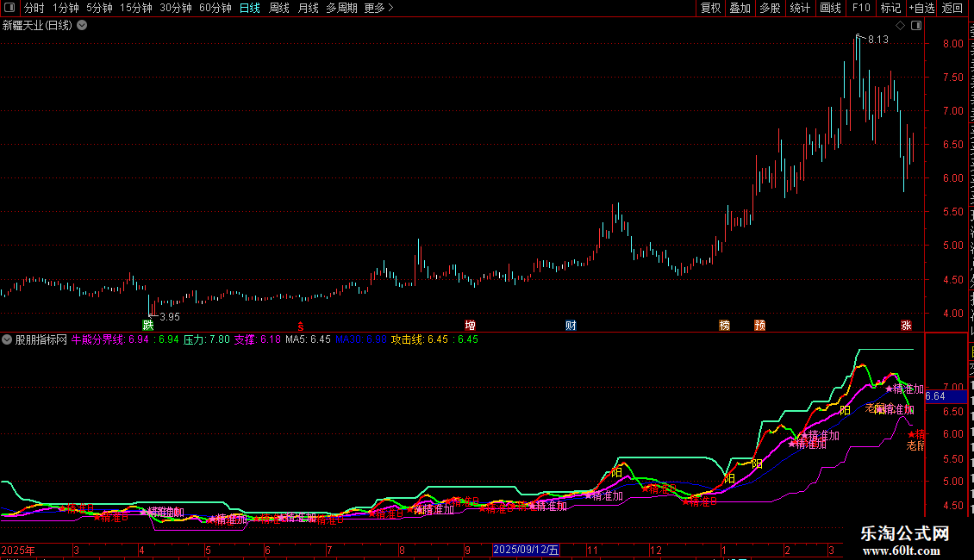Select the 30分钟 period tab

(176, 8)
